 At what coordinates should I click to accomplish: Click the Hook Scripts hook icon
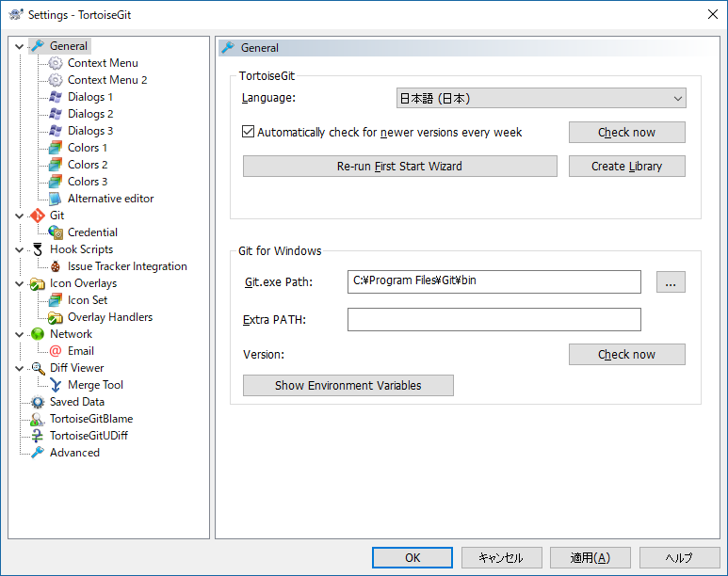(x=38, y=249)
